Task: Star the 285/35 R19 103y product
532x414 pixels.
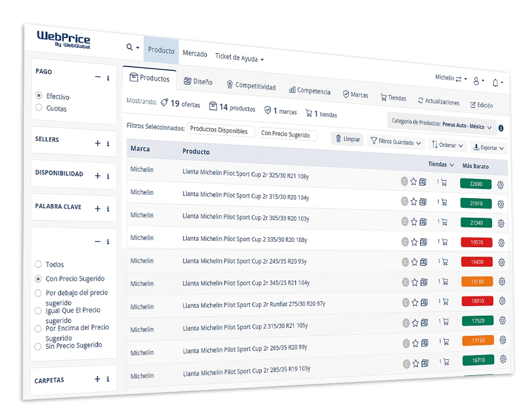Action: (x=415, y=364)
